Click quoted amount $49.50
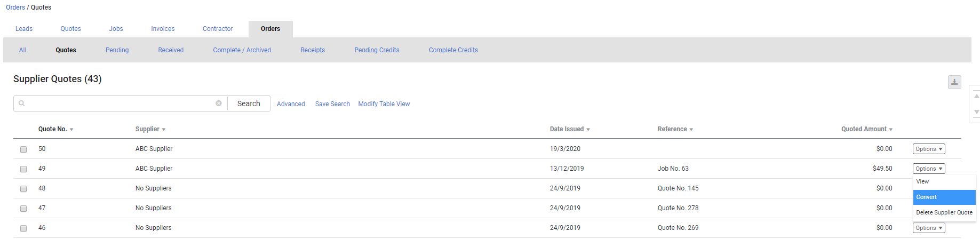Screen dimensions: 980x239 point(882,169)
